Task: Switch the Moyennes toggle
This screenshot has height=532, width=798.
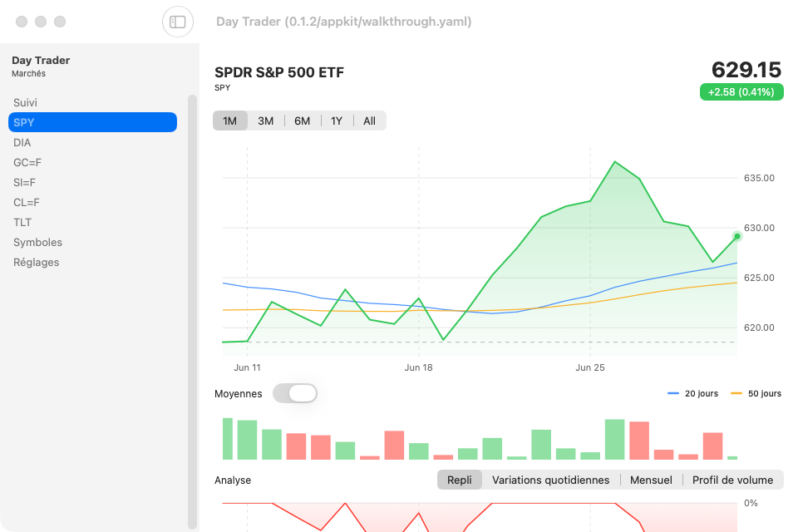Action: [294, 393]
